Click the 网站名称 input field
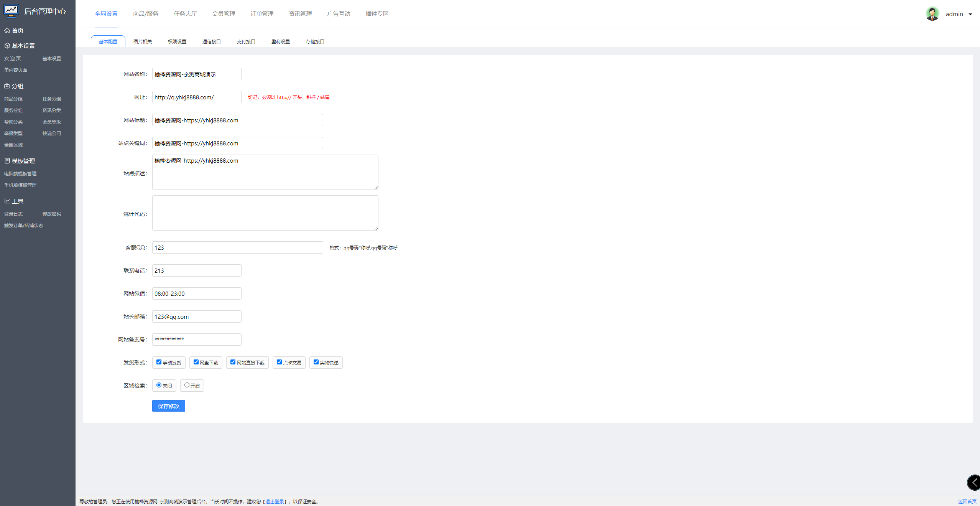Screen dimensions: 980x506 click(x=197, y=74)
